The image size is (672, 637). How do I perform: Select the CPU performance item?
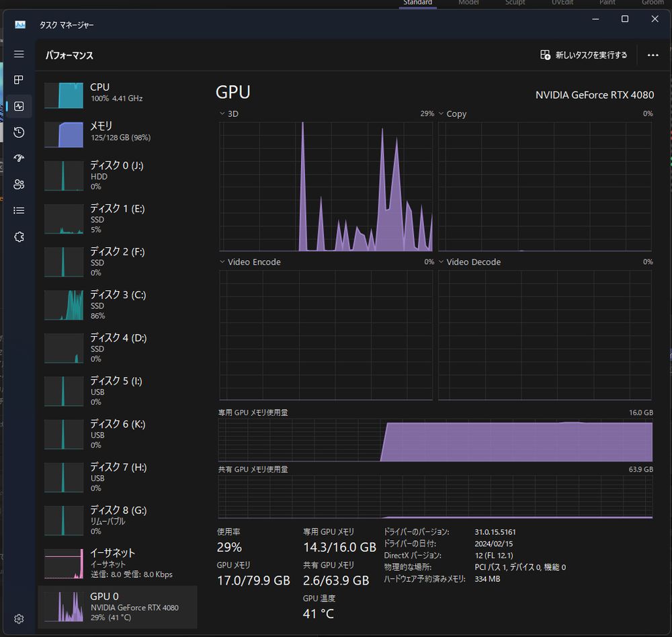tap(118, 95)
